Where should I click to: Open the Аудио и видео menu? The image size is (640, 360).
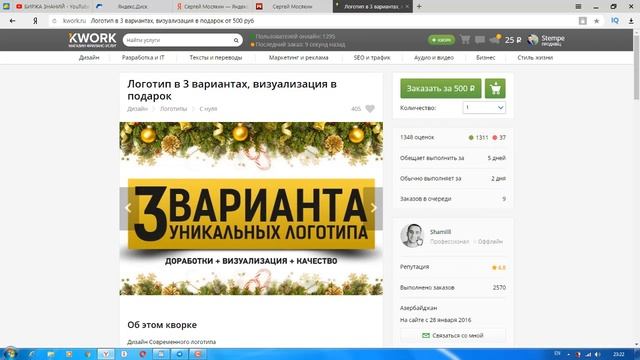pyautogui.click(x=433, y=58)
